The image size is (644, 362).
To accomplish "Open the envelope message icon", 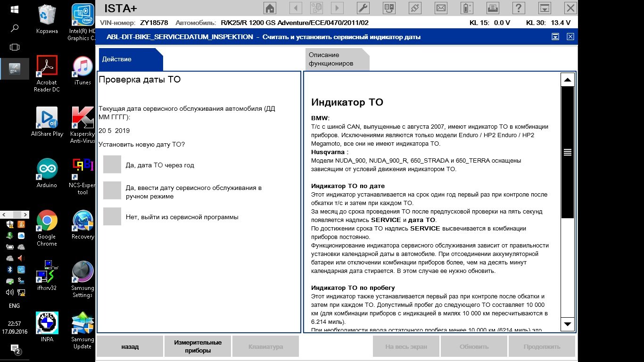I will [x=441, y=8].
